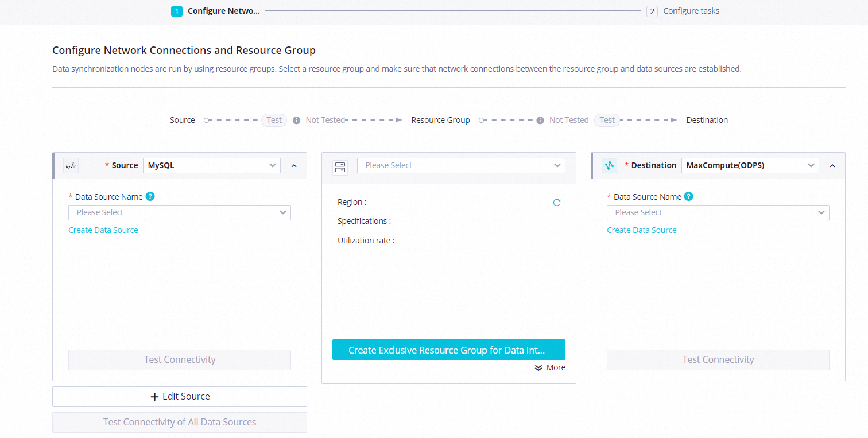
Task: Open the Source type MySQL dropdown
Action: (211, 165)
